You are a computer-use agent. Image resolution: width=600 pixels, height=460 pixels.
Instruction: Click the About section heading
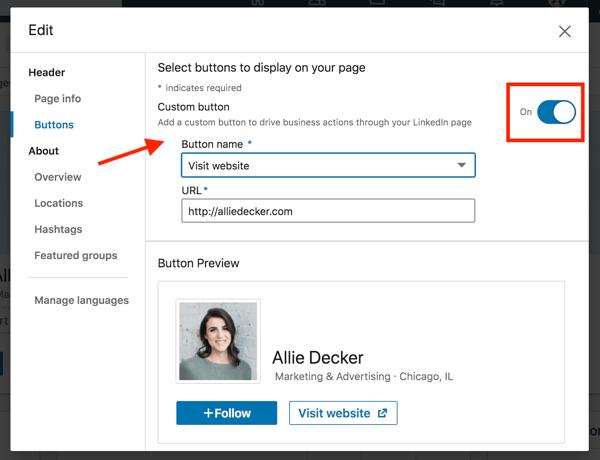point(44,151)
